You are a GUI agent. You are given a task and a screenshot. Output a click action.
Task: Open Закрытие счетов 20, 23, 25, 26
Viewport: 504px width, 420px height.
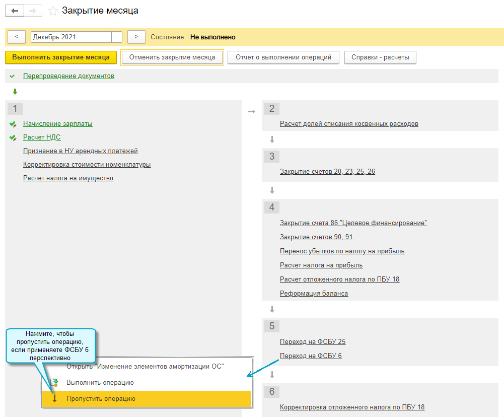coord(328,171)
